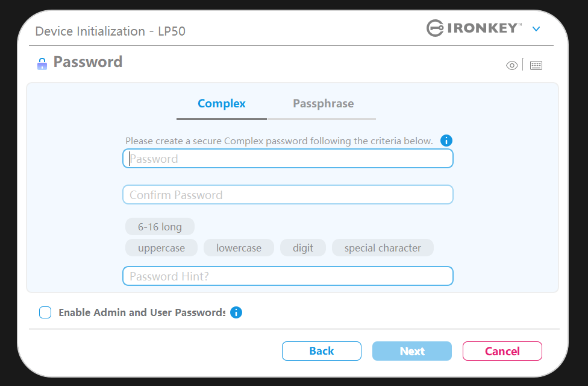Click the uppercase requirement chip

coord(161,248)
